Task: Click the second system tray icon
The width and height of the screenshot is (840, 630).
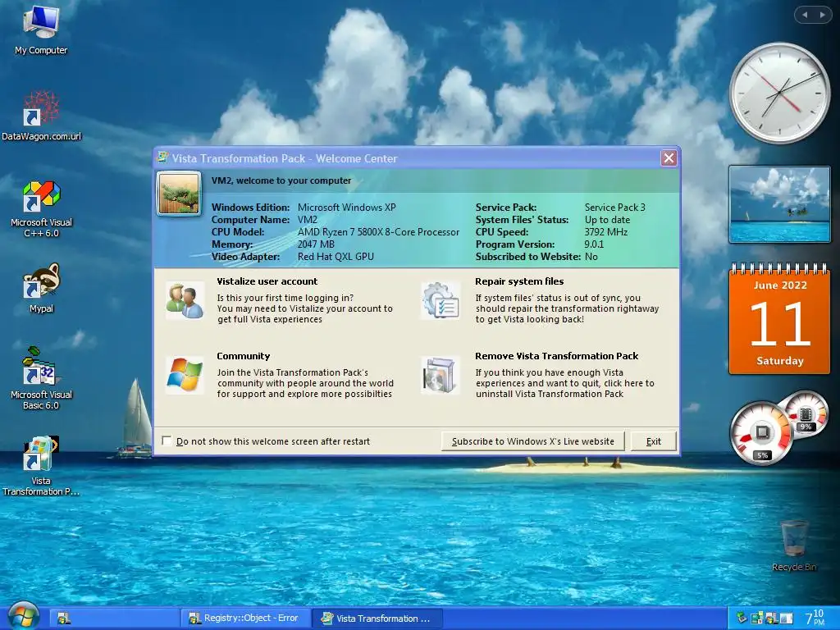Action: click(x=757, y=619)
